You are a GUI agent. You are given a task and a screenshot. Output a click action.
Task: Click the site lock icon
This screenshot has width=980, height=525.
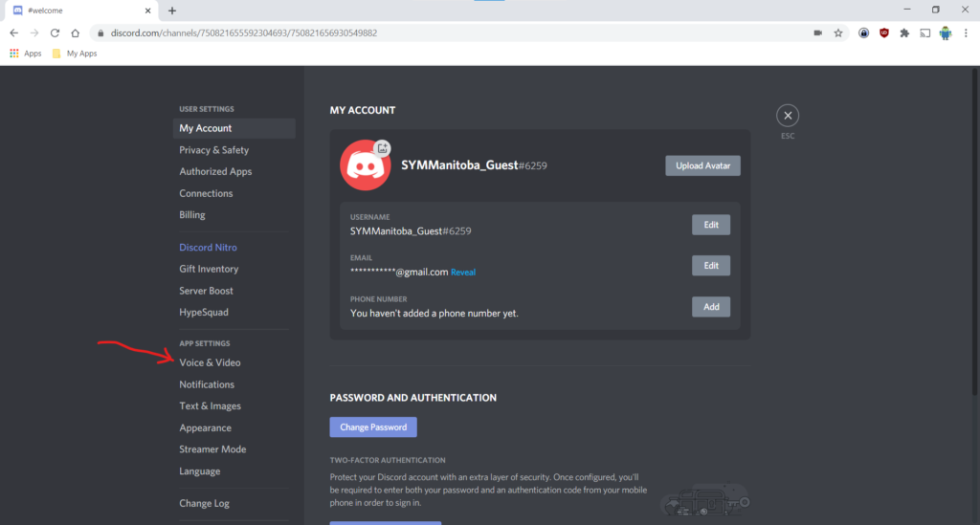pyautogui.click(x=100, y=33)
